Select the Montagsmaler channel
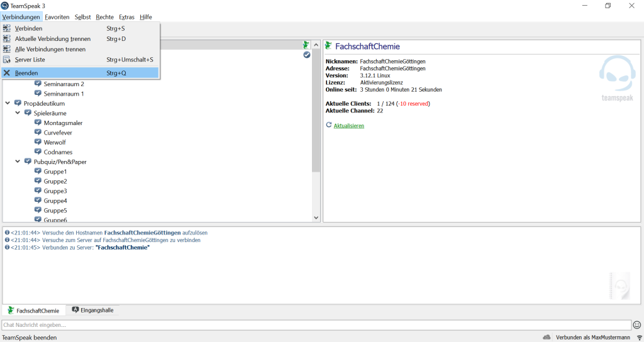Viewport: 644px width, 342px height. pos(64,123)
